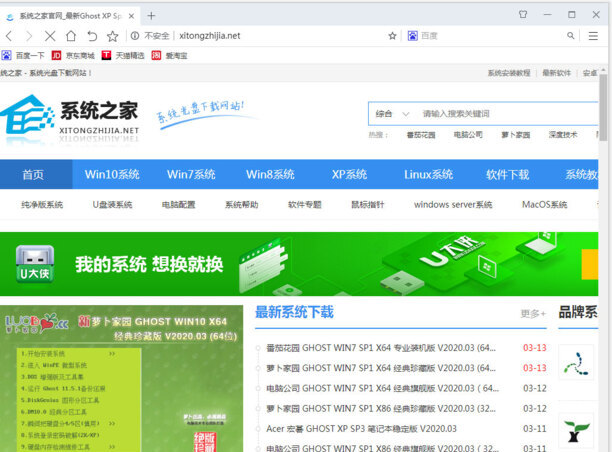Click U盘装系统 sub-navigation link
The image size is (612, 452).
[112, 205]
